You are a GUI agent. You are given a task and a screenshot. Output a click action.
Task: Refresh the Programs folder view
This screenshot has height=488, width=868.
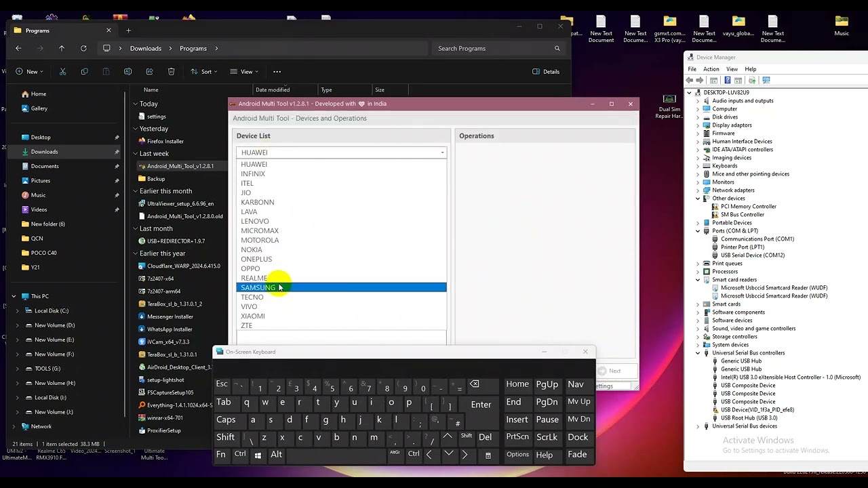(83, 48)
